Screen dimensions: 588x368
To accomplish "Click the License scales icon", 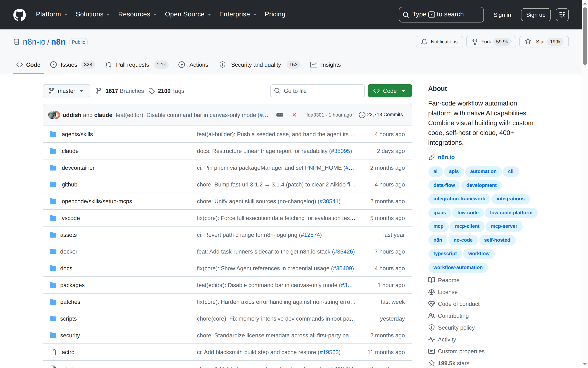I will click(x=431, y=292).
